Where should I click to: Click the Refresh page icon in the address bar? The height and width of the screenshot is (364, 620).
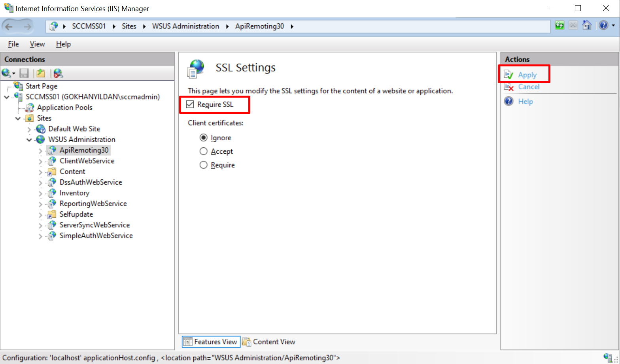[560, 26]
